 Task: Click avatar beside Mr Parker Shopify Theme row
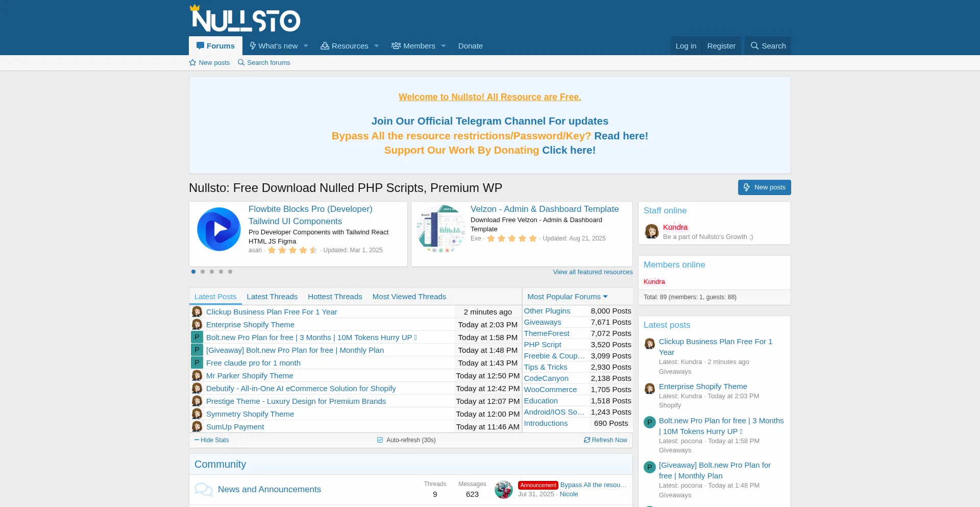pyautogui.click(x=197, y=375)
